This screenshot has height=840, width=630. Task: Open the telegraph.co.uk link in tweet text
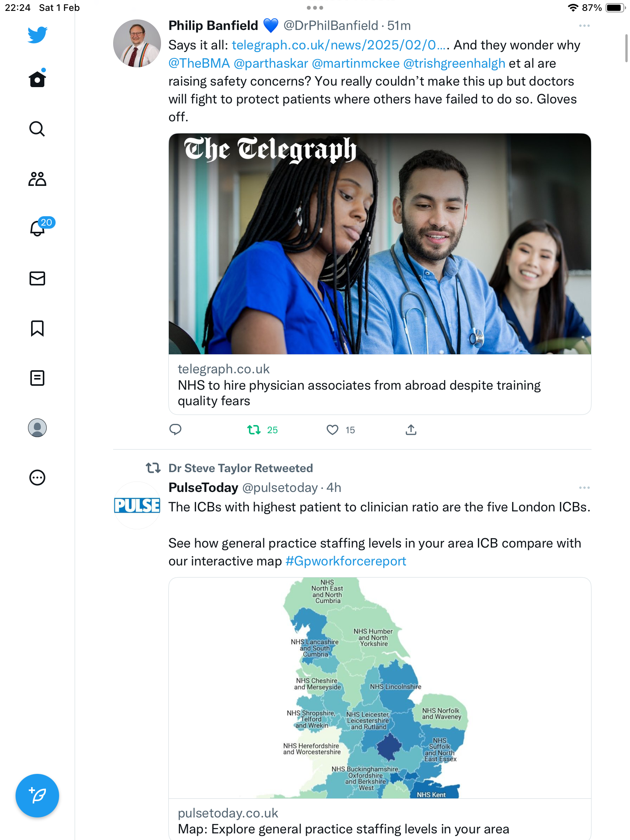(339, 45)
